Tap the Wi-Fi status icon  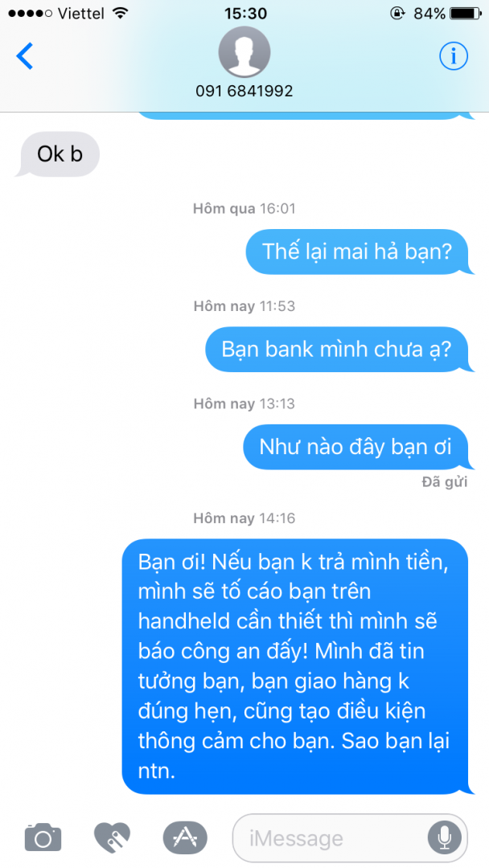120,14
